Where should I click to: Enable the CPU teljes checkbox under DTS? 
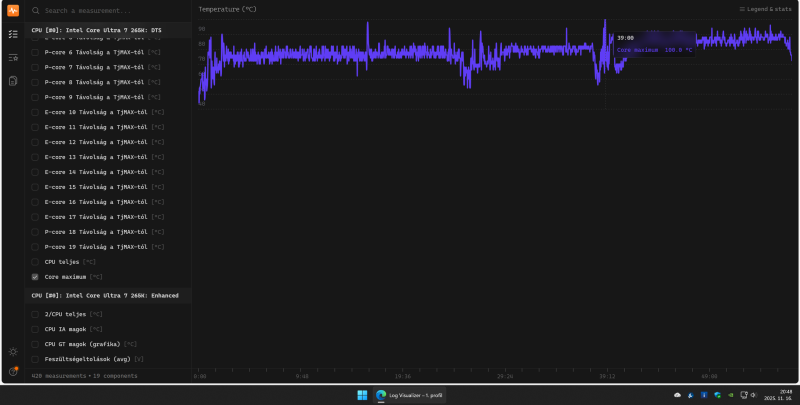35,262
